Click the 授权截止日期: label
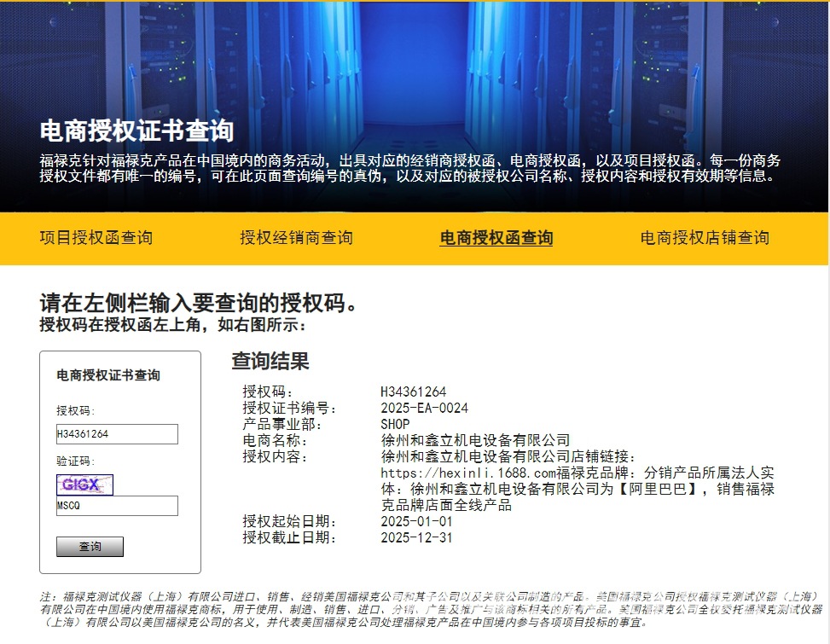 (x=289, y=537)
